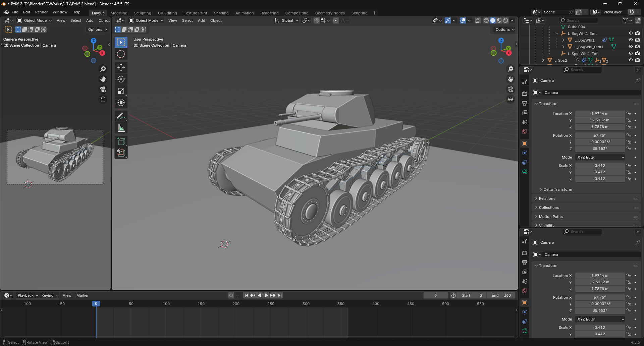Open Scene properties tab in upper Properties editor
Image resolution: width=644 pixels, height=346 pixels.
click(x=525, y=122)
